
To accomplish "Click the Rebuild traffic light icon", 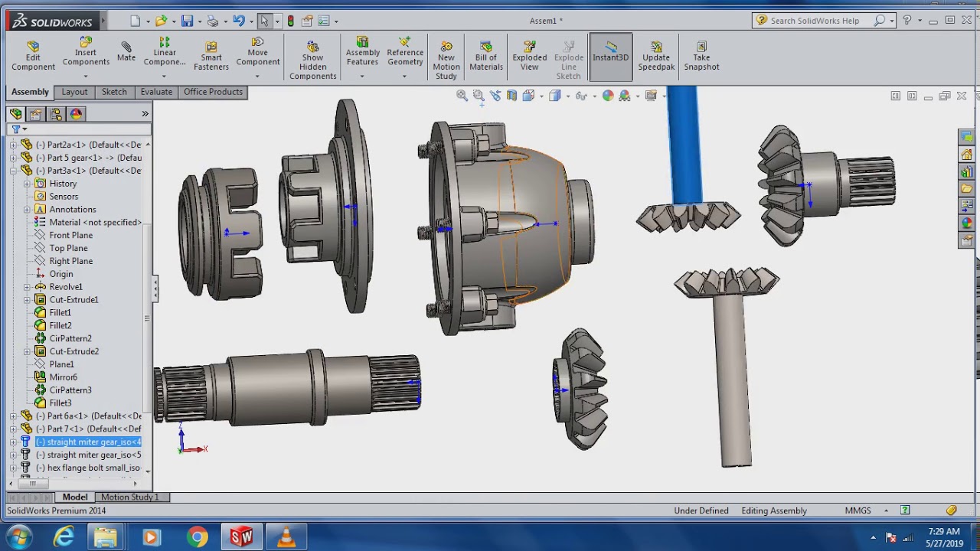I will pos(291,21).
